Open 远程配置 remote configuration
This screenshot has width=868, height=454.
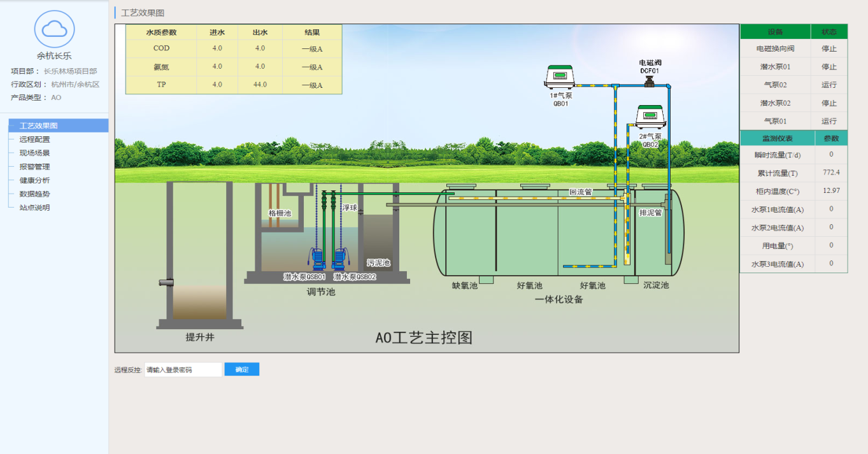tap(34, 139)
